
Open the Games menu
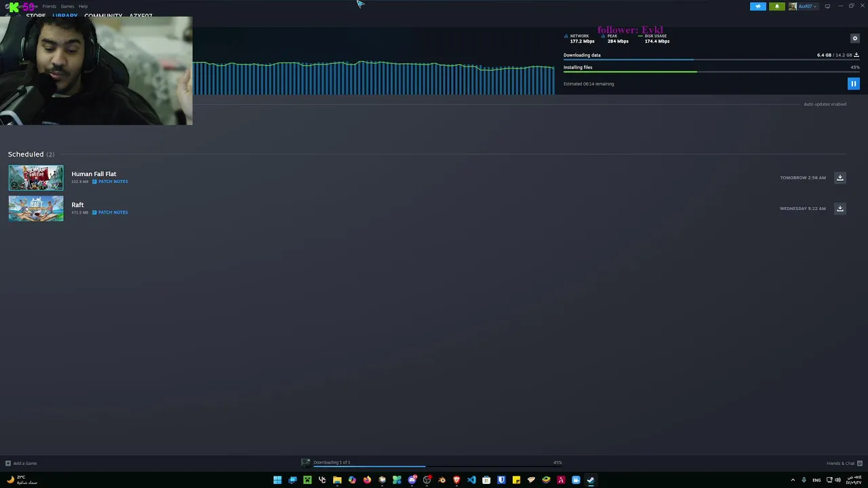point(67,6)
